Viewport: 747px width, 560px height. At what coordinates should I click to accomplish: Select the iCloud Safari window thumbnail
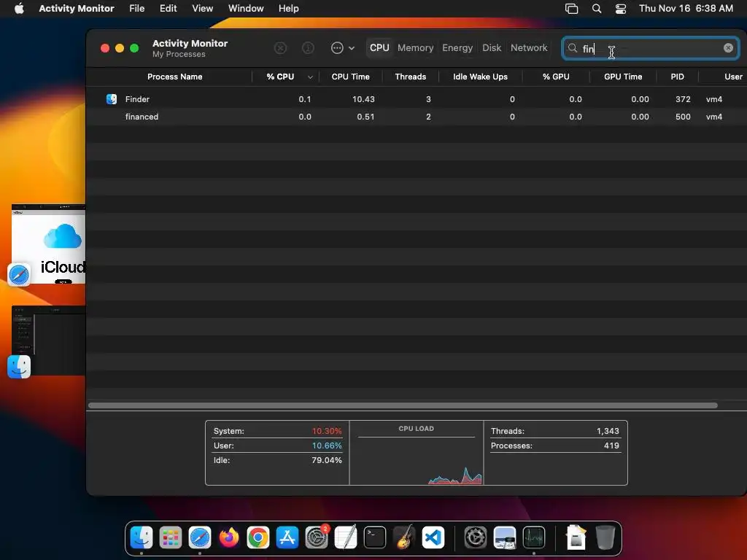[49, 244]
